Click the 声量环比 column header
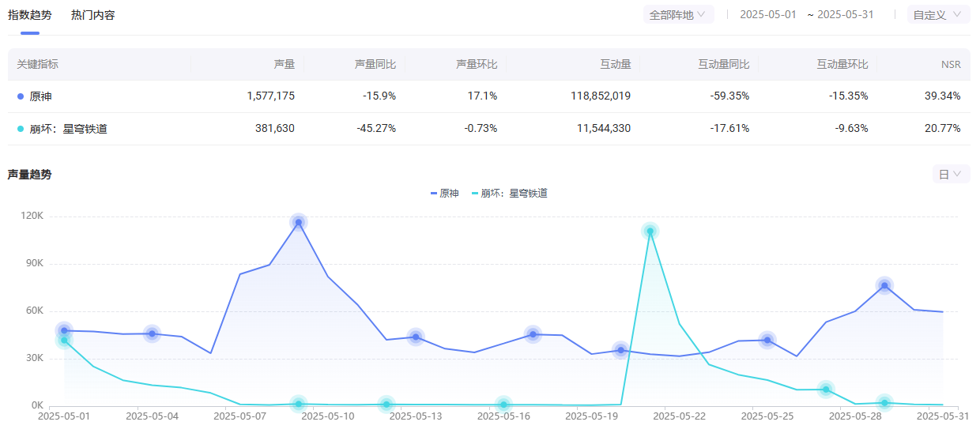Screen dimensions: 980x433 pyautogui.click(x=477, y=64)
